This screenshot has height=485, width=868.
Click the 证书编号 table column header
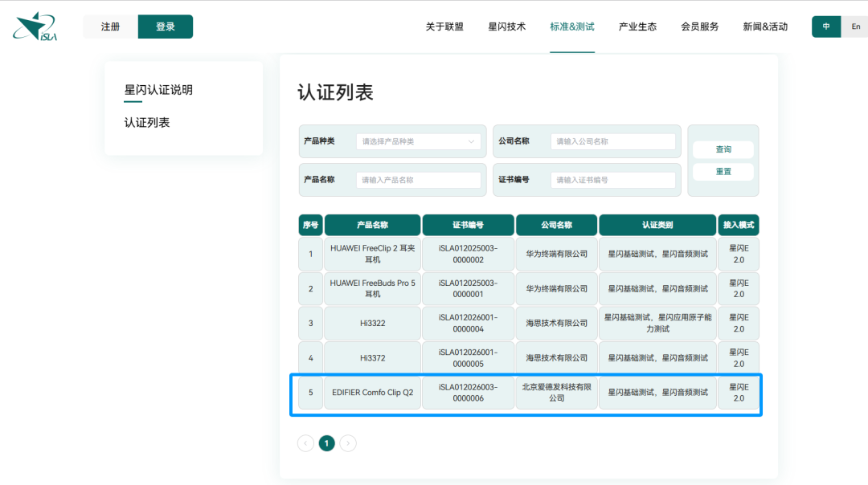coord(469,225)
